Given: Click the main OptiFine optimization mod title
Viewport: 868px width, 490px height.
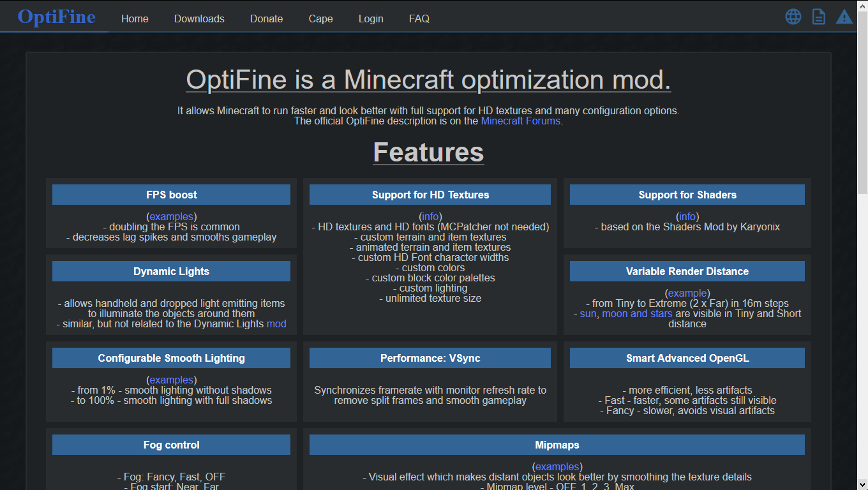Looking at the screenshot, I should point(428,80).
